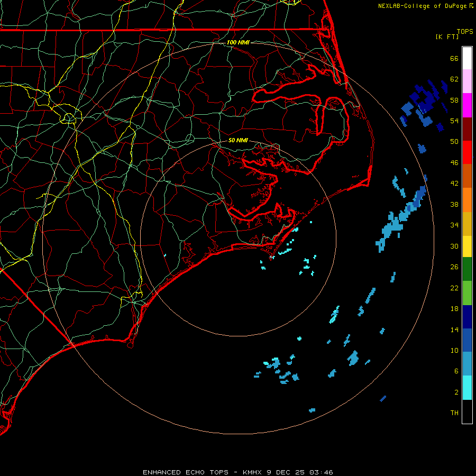The height and width of the screenshot is (476, 476).
Task: Click the ENHANCED ECHO TOPS caption
Action: pos(186,472)
